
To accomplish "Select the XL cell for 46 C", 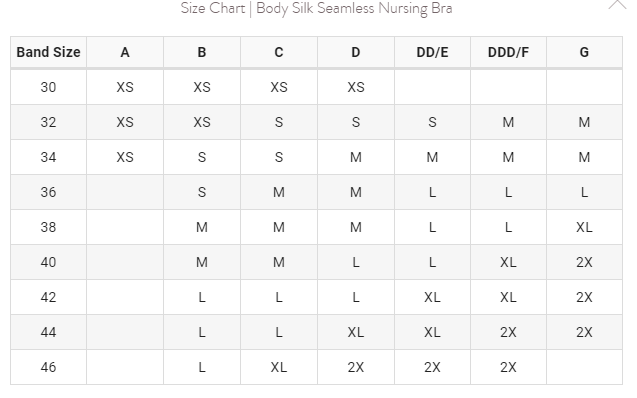I will (279, 367).
